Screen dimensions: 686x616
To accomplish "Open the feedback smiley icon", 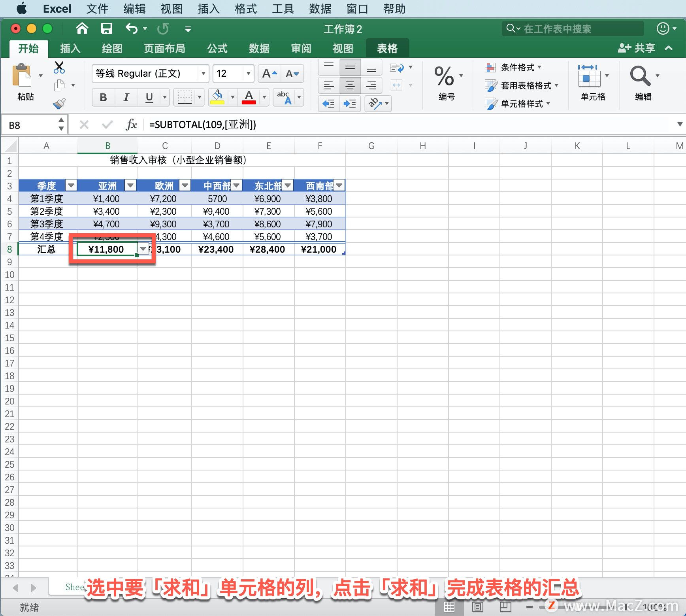I will [x=663, y=28].
